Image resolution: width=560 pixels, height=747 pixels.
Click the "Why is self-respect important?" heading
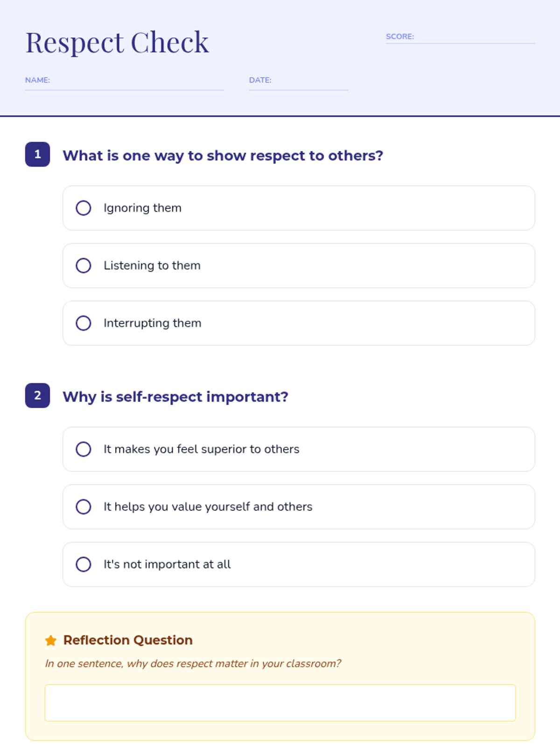[x=175, y=397]
